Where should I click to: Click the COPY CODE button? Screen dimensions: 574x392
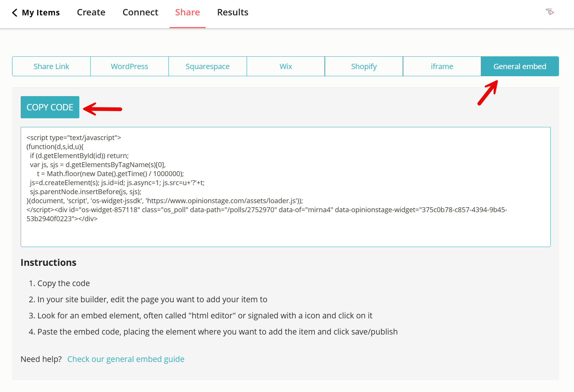coord(50,107)
